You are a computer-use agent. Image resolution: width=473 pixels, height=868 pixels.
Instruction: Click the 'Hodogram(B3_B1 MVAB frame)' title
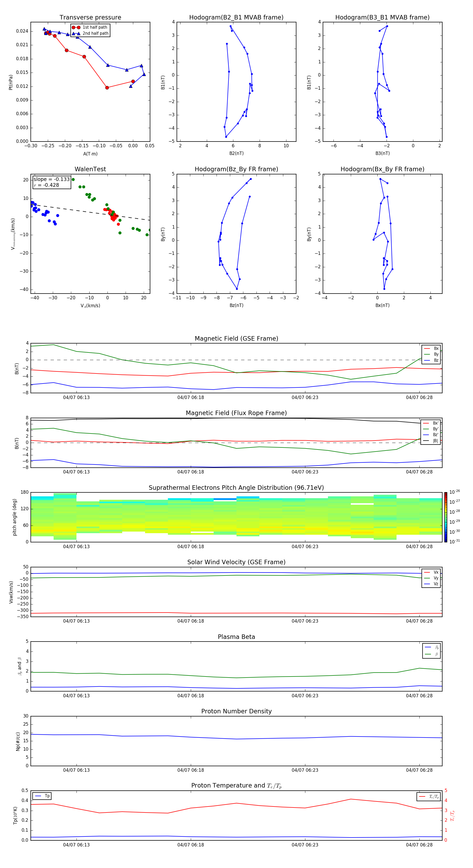pos(382,18)
